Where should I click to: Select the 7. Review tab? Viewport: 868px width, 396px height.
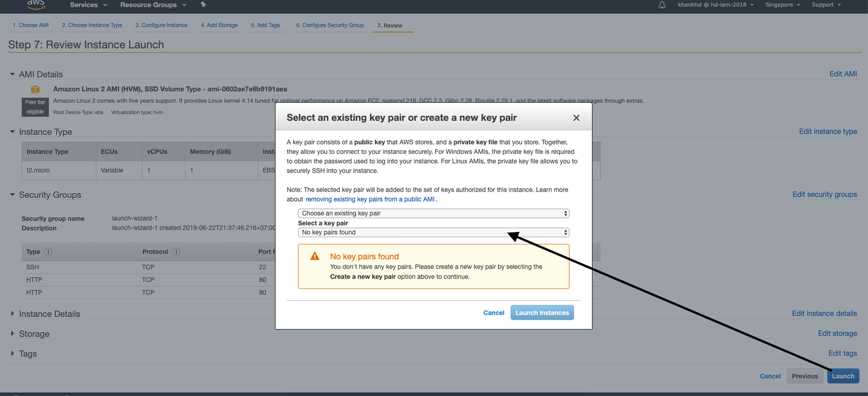click(x=390, y=25)
